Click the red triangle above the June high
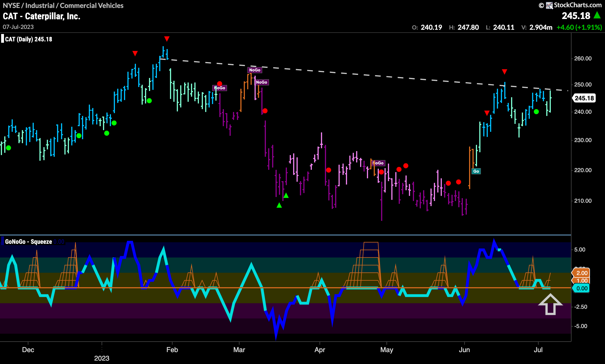Viewport: 605px width, 364px height. [504, 72]
